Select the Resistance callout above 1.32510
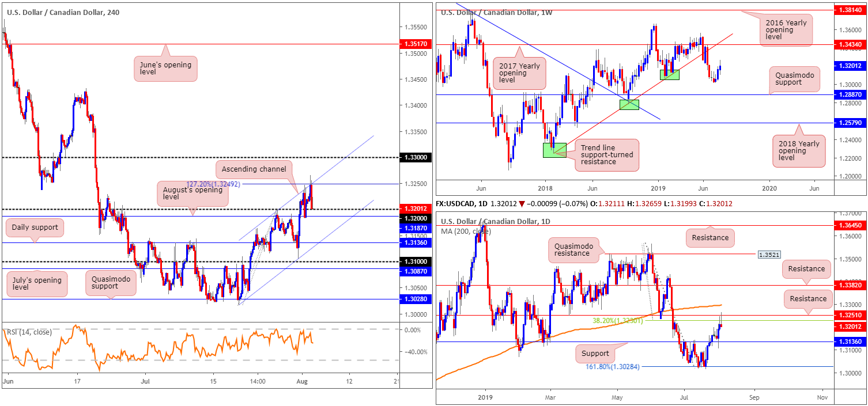The width and height of the screenshot is (868, 406). coord(808,298)
